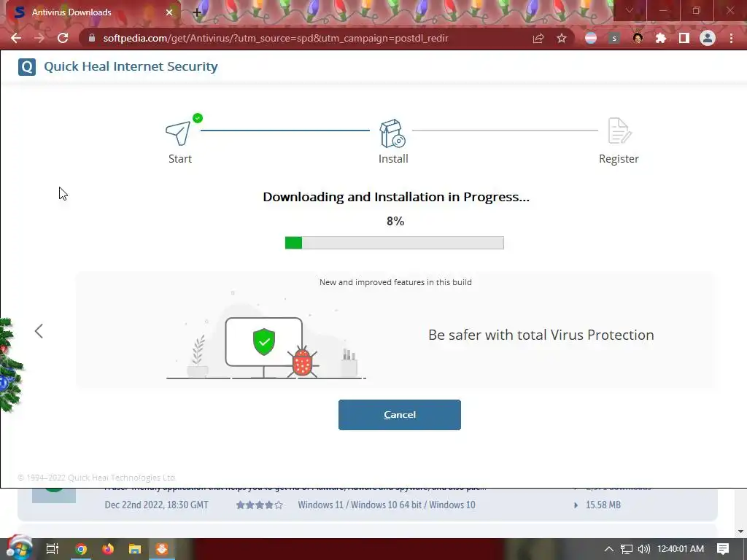Click 'Downloading and Installation in Progress...' heading
Screen dimensions: 747x560
point(396,197)
